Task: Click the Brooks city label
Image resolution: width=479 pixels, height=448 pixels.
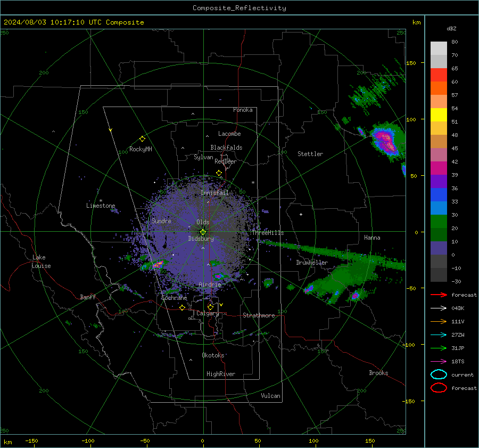Action: pos(378,373)
